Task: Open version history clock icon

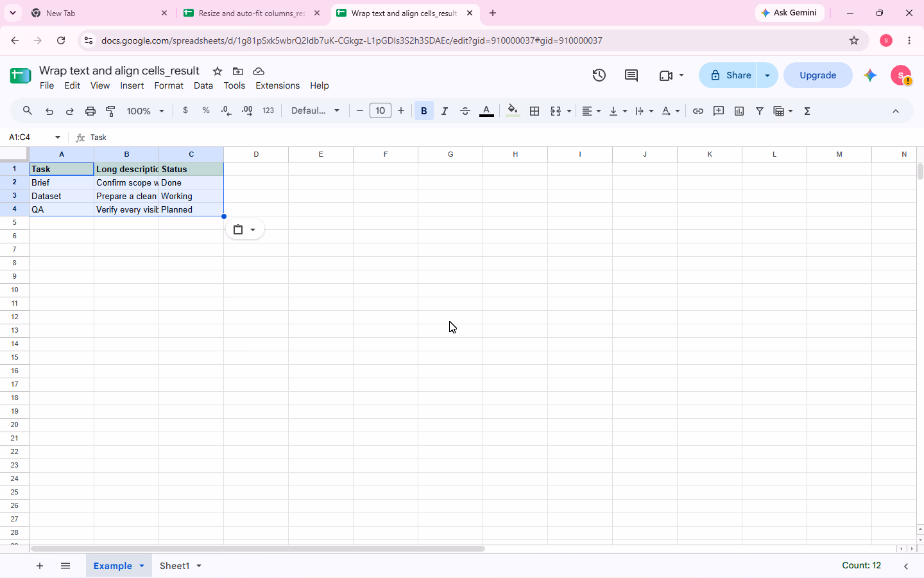Action: coord(599,75)
